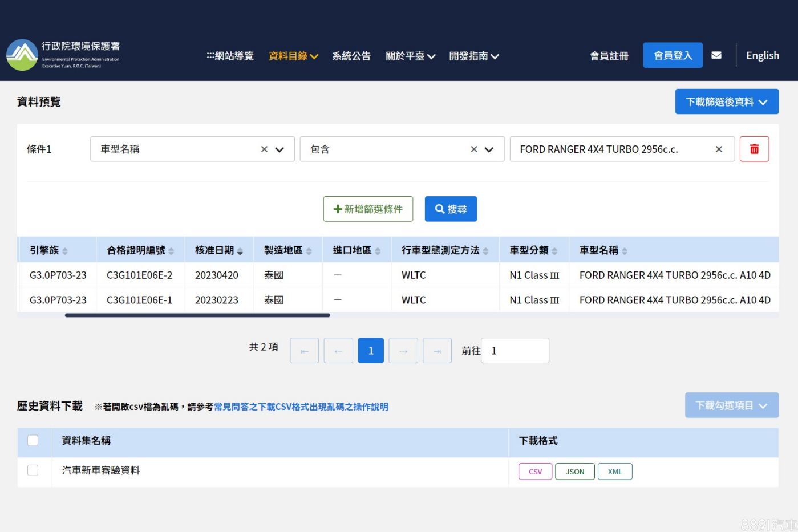Open the 資料目錄 menu
The image size is (798, 532).
click(x=293, y=56)
